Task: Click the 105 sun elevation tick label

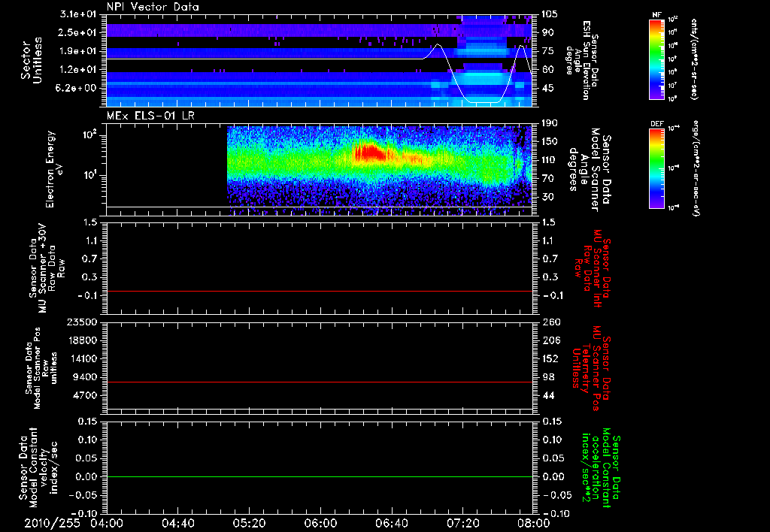Action: tap(550, 14)
